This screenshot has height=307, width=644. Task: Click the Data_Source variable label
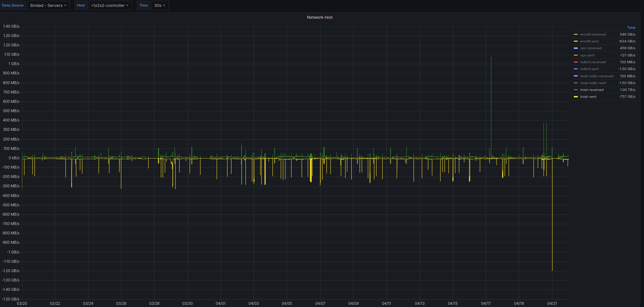(x=13, y=5)
